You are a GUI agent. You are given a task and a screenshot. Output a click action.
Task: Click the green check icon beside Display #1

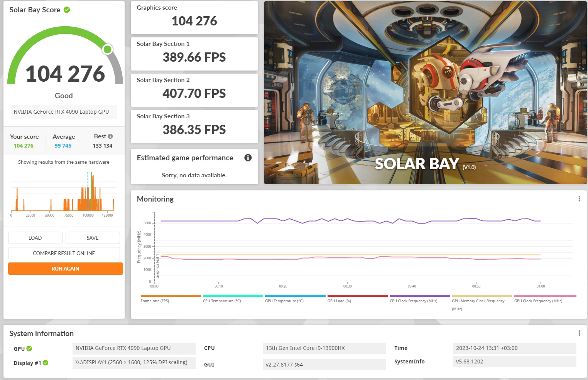46,363
